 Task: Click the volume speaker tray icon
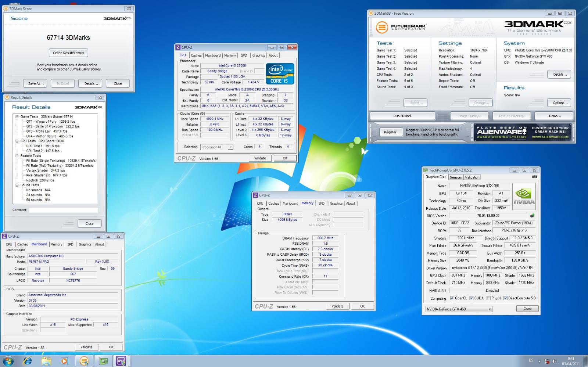coord(554,361)
